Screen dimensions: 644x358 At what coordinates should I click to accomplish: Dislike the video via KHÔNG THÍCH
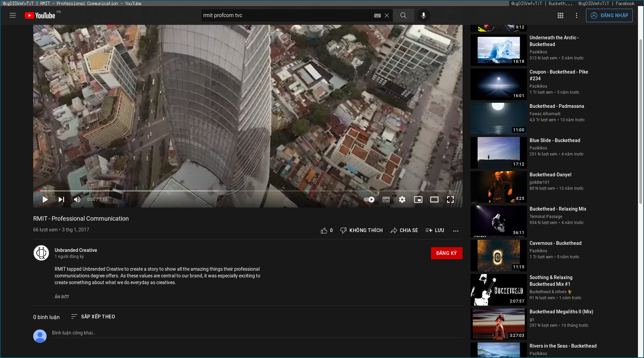(x=361, y=230)
